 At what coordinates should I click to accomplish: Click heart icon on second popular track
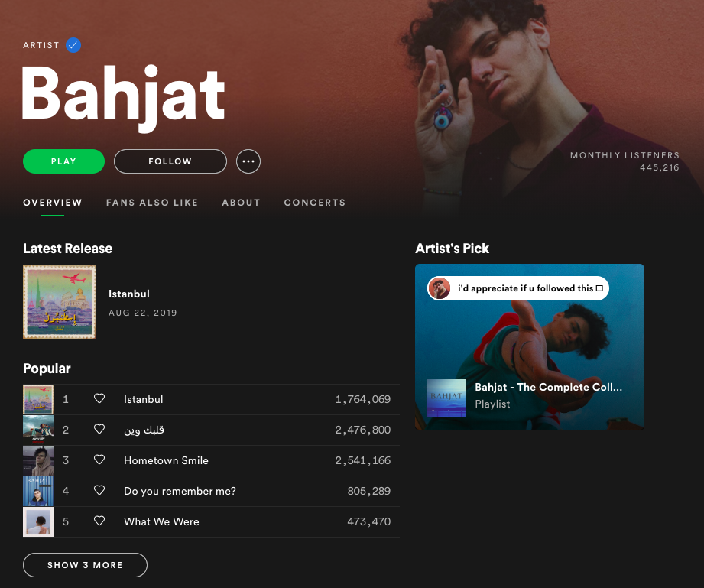(99, 429)
